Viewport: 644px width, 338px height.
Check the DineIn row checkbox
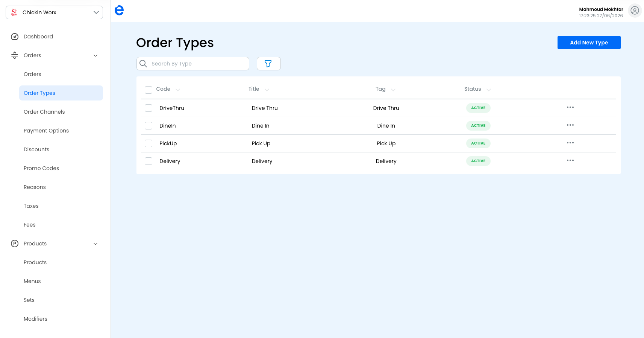[148, 126]
